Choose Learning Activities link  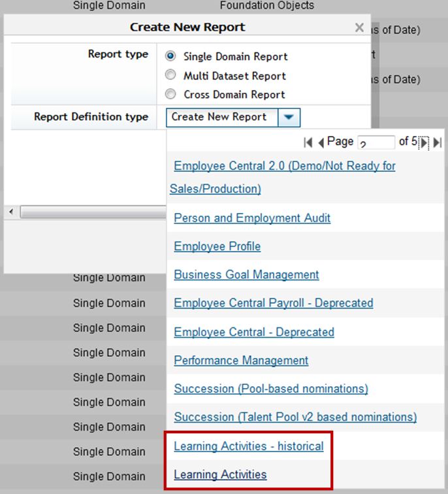[220, 474]
